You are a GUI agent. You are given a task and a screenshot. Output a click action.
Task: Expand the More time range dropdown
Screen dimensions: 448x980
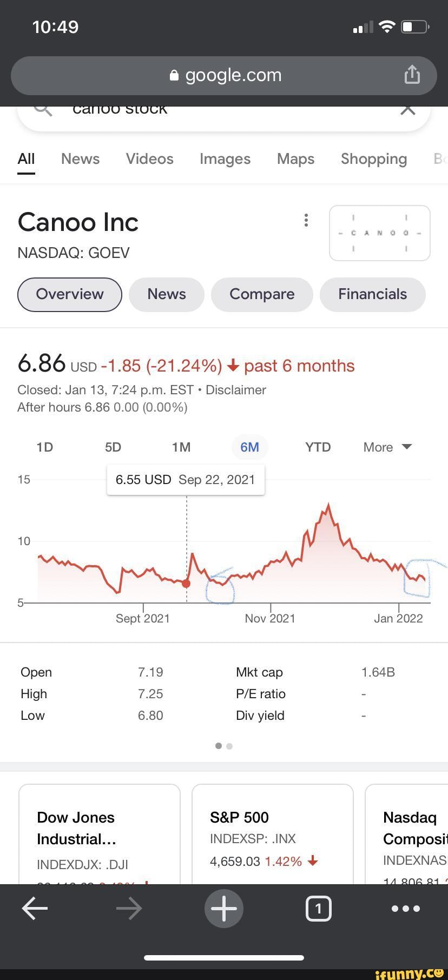tap(387, 447)
